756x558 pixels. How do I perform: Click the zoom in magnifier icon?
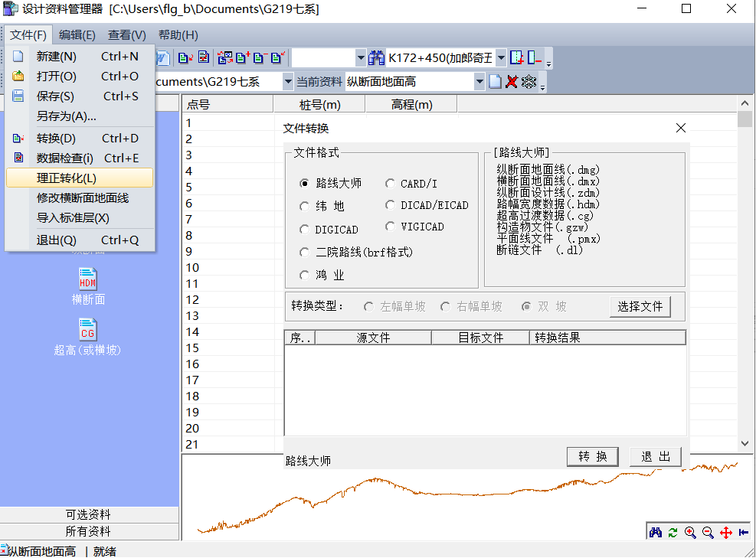point(690,533)
